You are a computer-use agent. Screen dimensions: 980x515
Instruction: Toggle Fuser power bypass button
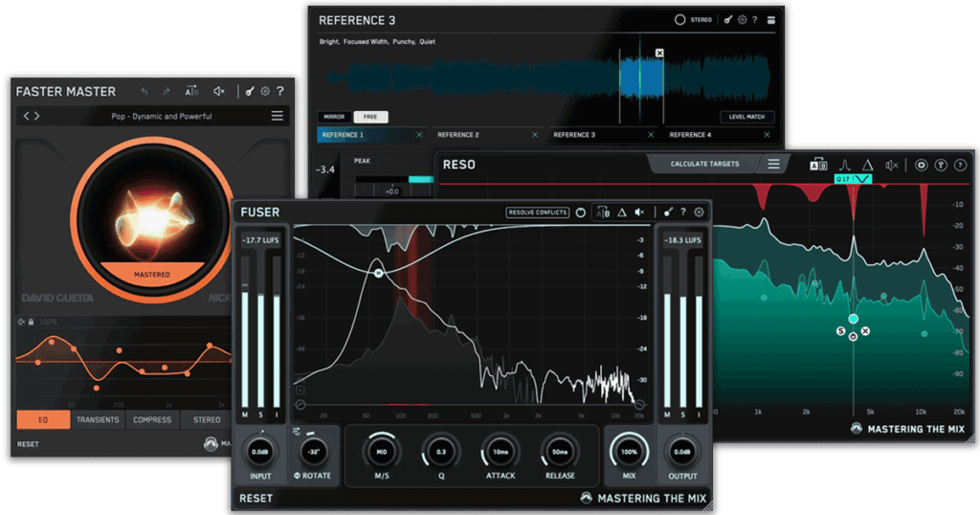click(x=581, y=213)
